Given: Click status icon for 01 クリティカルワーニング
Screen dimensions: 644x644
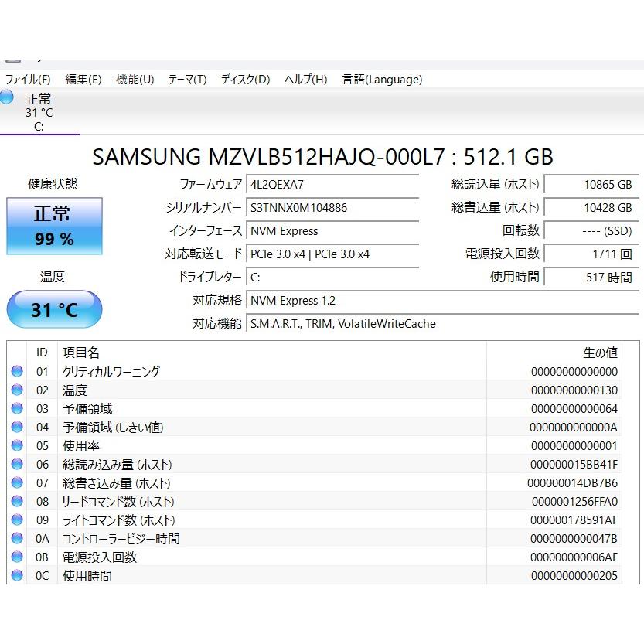Looking at the screenshot, I should (x=17, y=371).
